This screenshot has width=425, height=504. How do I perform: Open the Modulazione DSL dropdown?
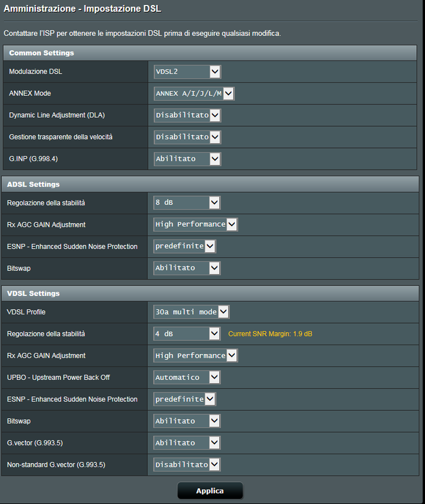(187, 72)
